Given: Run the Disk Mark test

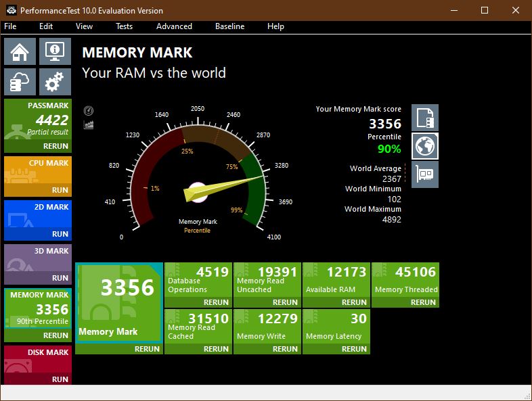Looking at the screenshot, I should coord(38,379).
